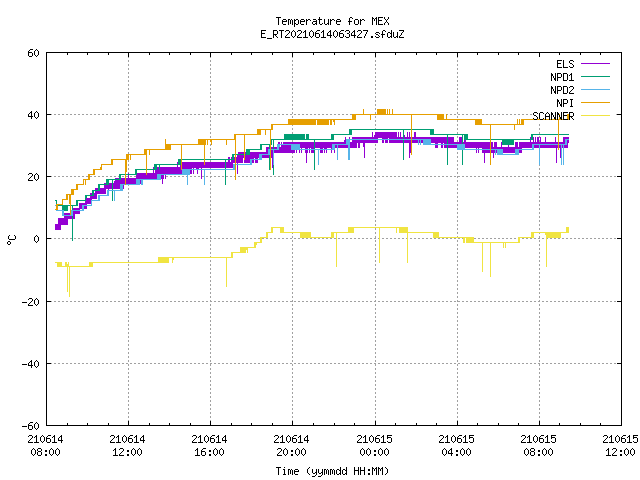This screenshot has width=640, height=480.
Task: Click the NPI legend label
Action: pos(565,103)
